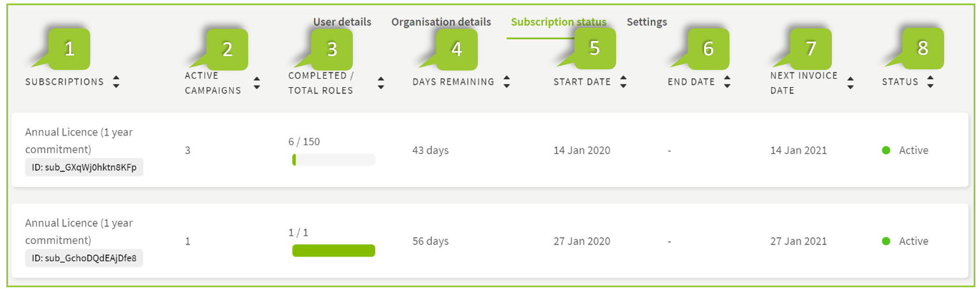Sort by Next Invoice Date arrows

point(850,83)
